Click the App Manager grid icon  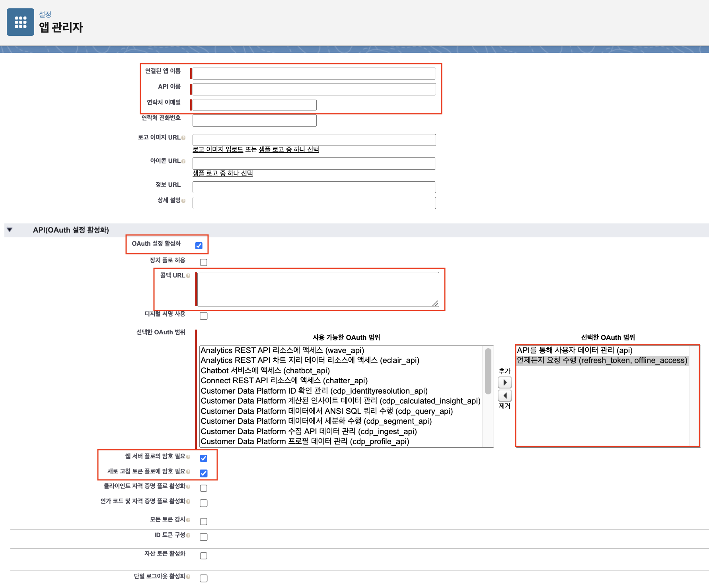tap(20, 22)
